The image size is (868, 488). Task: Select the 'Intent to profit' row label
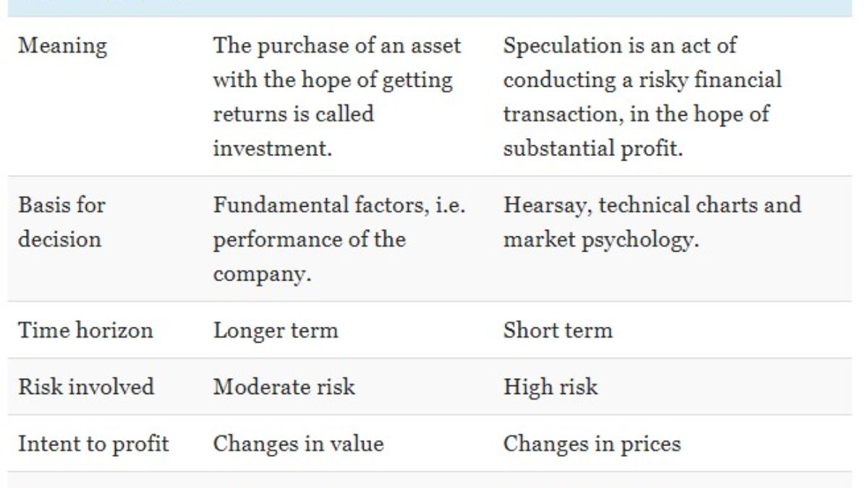[x=93, y=443]
